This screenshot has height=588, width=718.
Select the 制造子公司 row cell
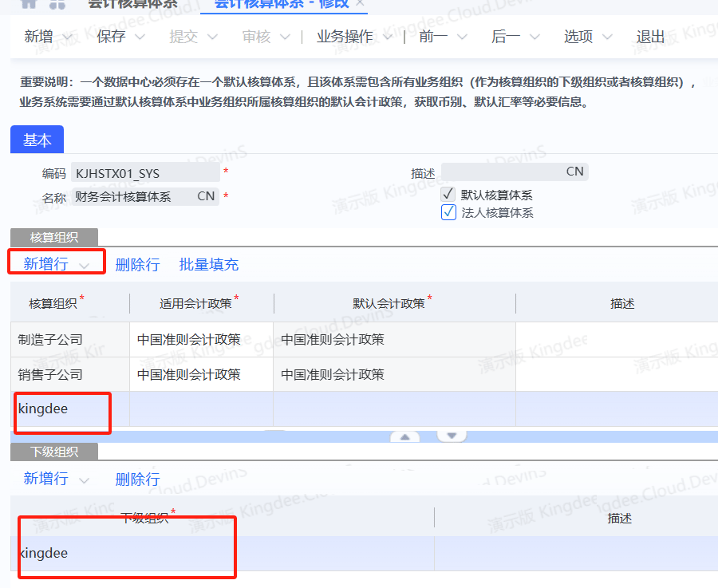tap(70, 339)
